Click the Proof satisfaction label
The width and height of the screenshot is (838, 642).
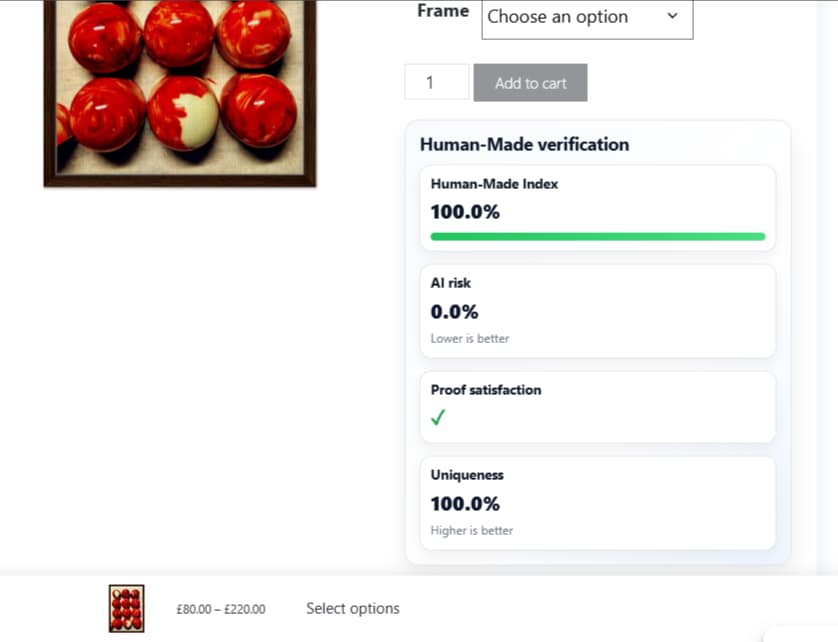pos(485,390)
